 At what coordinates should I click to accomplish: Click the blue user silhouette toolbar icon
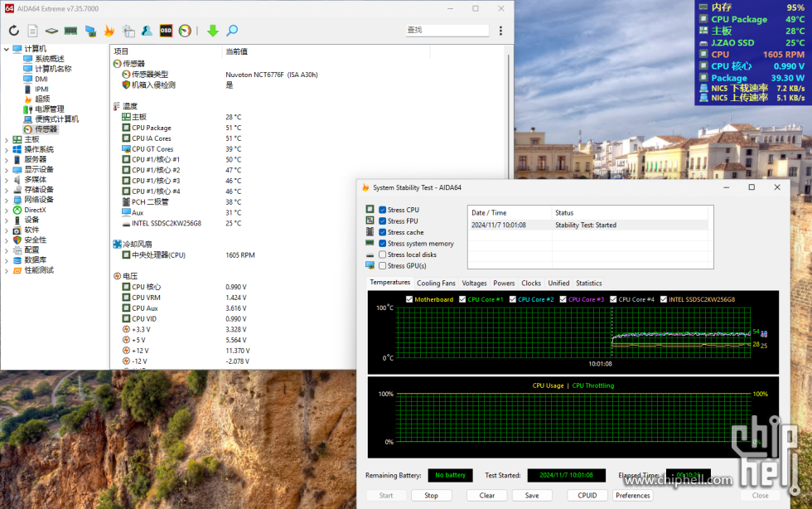[147, 31]
